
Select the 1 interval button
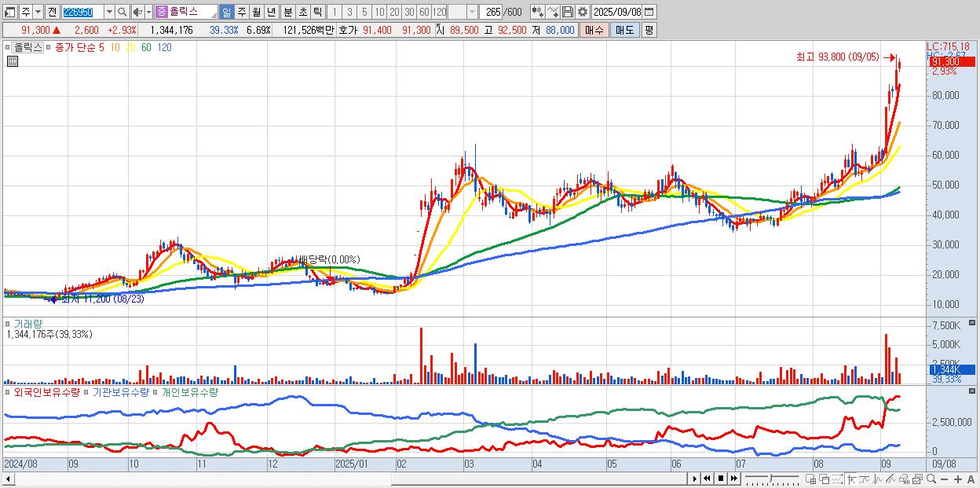point(334,12)
